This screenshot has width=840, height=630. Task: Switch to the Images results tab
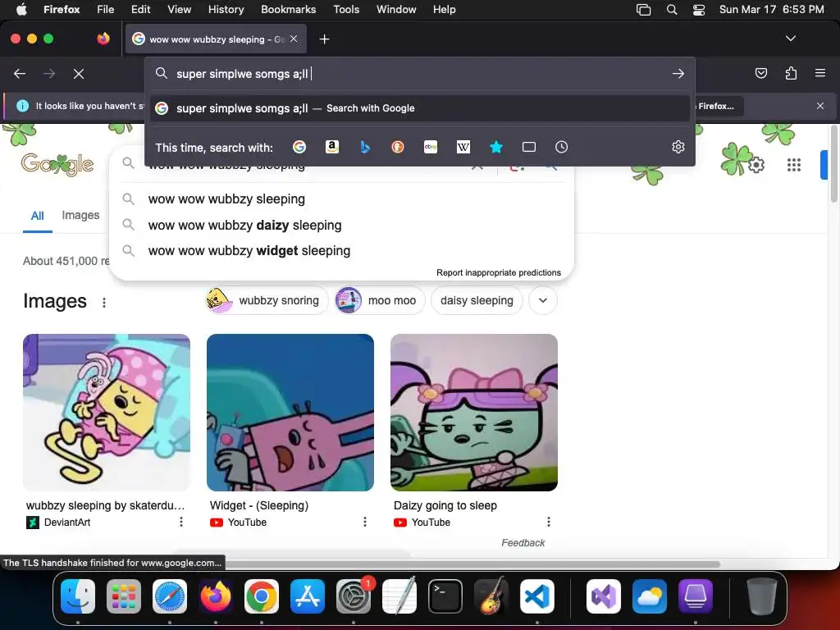coord(80,215)
